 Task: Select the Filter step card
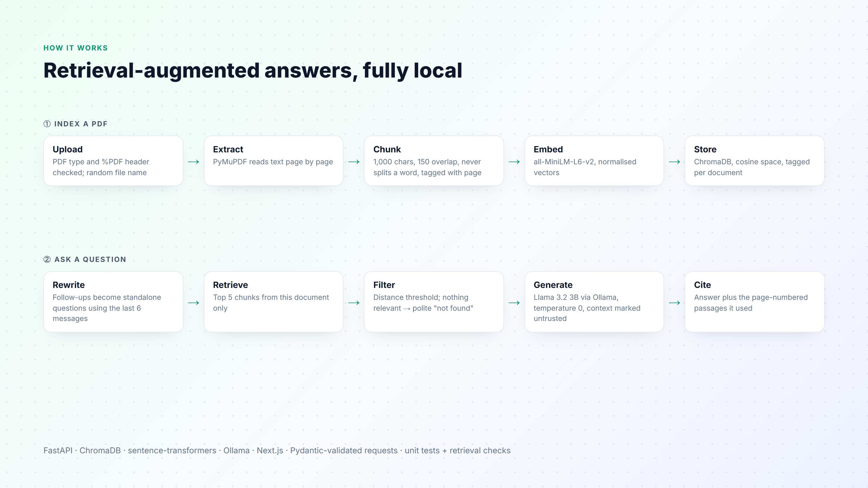(x=434, y=302)
